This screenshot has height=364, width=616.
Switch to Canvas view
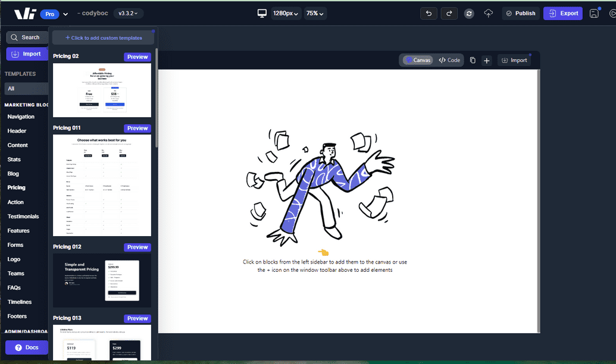click(x=418, y=60)
